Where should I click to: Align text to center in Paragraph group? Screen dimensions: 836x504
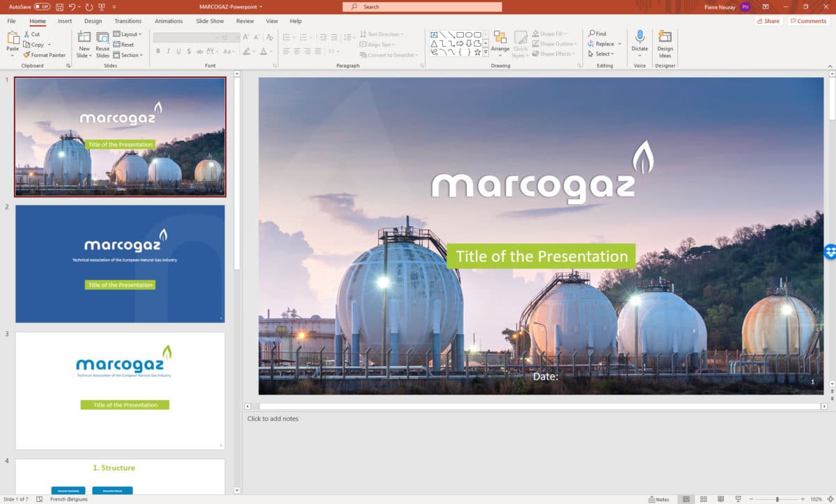[296, 51]
